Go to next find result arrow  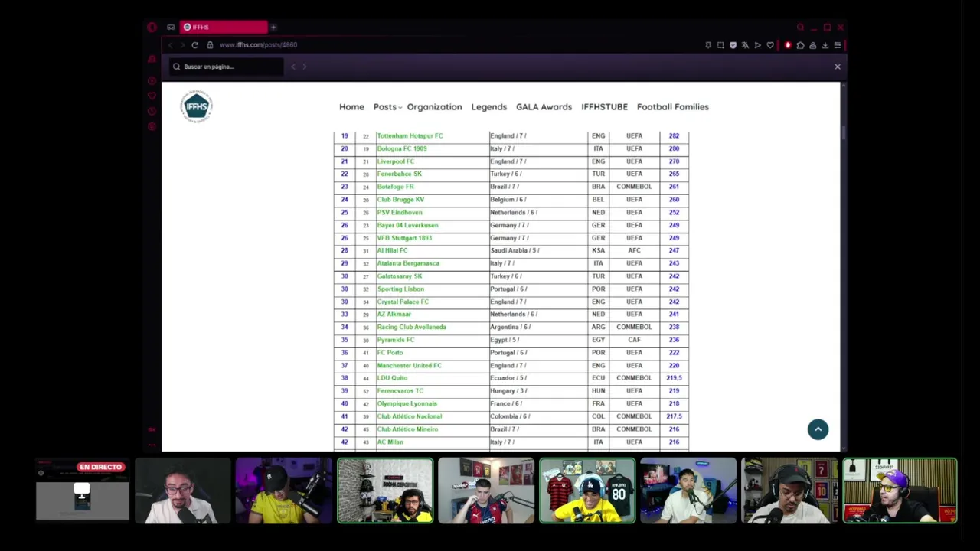(x=304, y=67)
